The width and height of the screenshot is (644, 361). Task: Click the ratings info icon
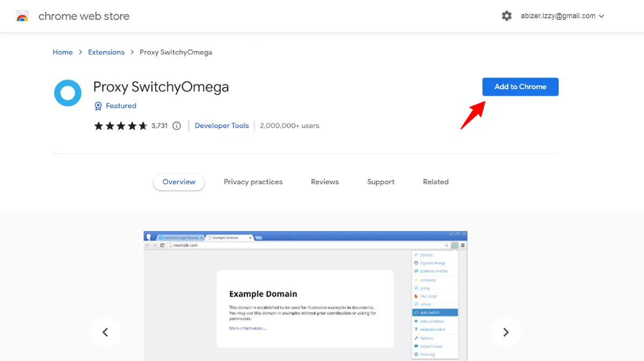click(177, 126)
